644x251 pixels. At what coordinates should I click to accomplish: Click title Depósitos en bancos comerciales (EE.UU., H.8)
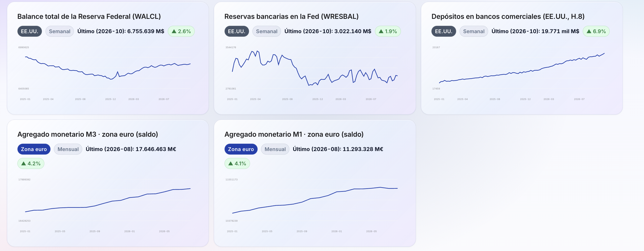click(x=508, y=16)
